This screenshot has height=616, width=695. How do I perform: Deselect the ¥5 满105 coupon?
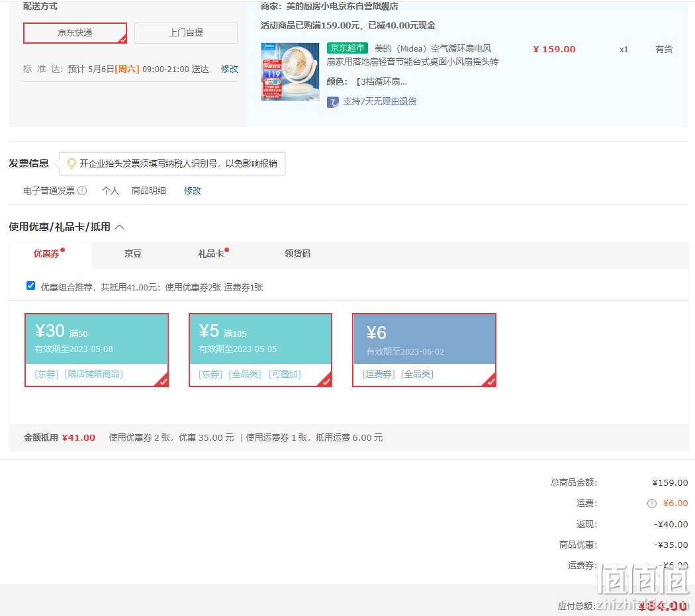click(x=261, y=350)
